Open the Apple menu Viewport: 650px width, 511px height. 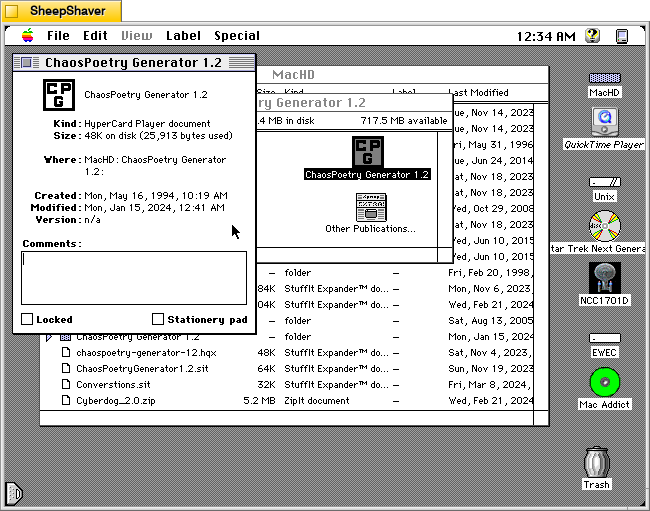(28, 36)
